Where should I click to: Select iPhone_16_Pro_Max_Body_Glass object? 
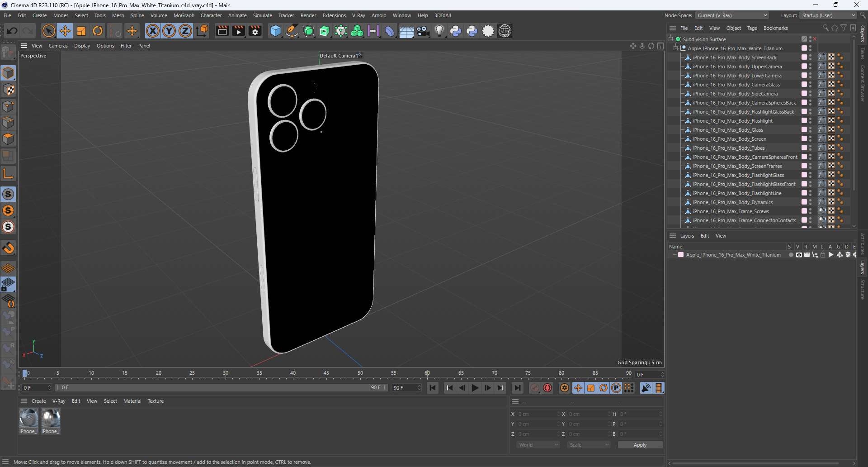727,130
